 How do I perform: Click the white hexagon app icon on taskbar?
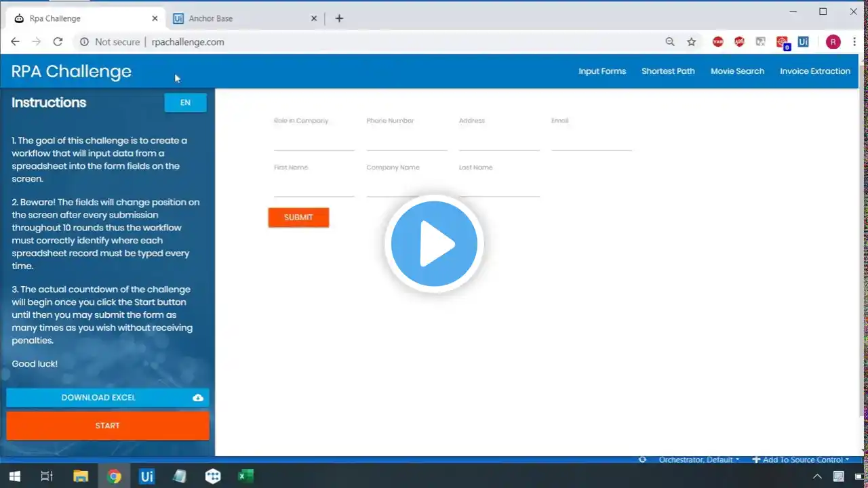pyautogui.click(x=213, y=476)
